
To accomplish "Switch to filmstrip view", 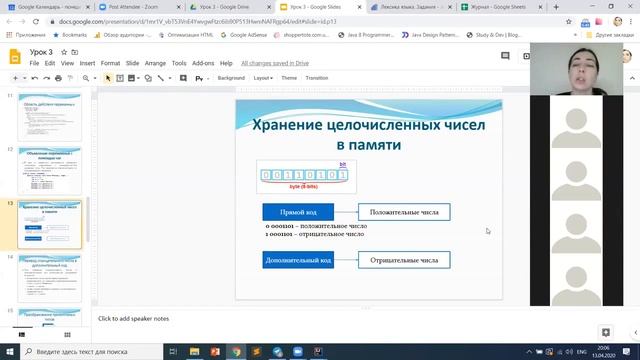I will click(x=22, y=335).
